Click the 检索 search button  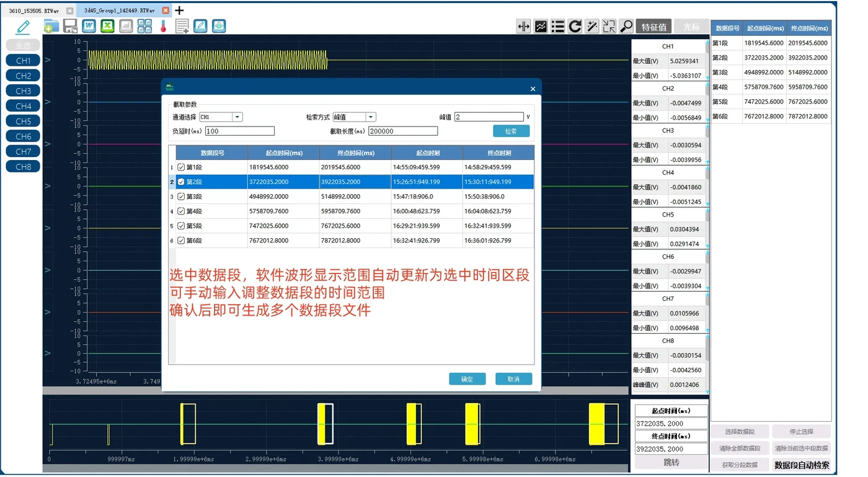pos(511,131)
